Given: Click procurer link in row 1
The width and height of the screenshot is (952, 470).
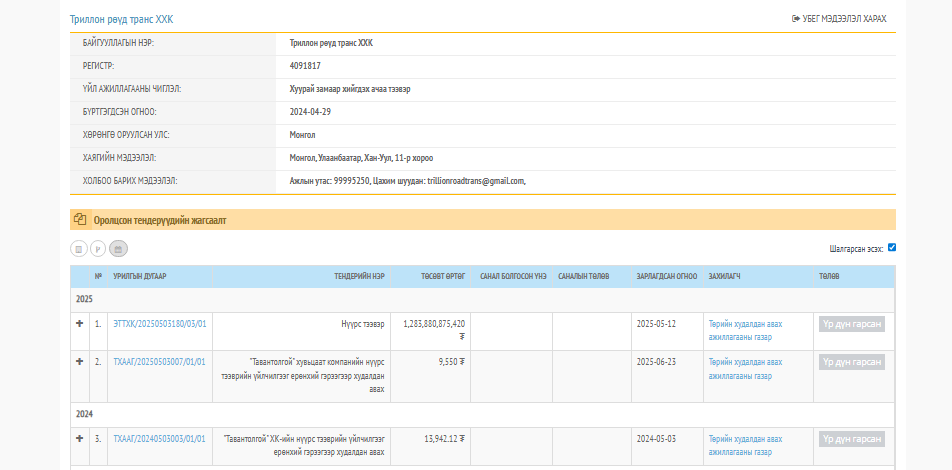Looking at the screenshot, I should [x=745, y=331].
